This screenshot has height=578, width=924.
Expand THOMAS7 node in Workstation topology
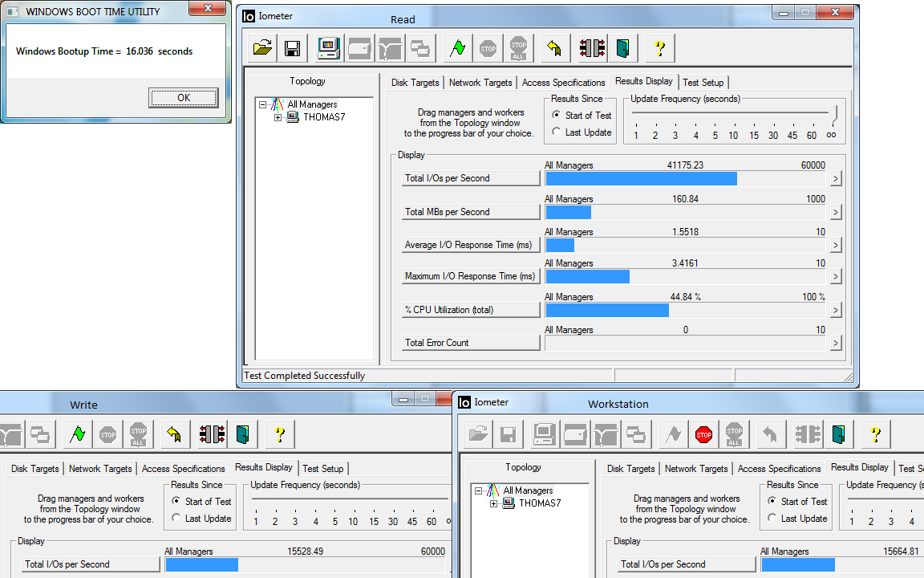pyautogui.click(x=494, y=503)
